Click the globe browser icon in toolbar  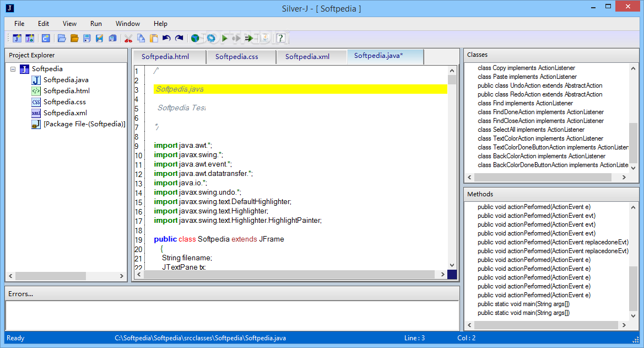click(x=195, y=38)
